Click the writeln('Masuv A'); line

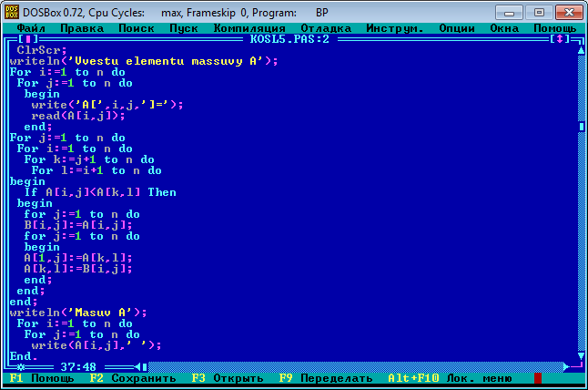point(78,313)
